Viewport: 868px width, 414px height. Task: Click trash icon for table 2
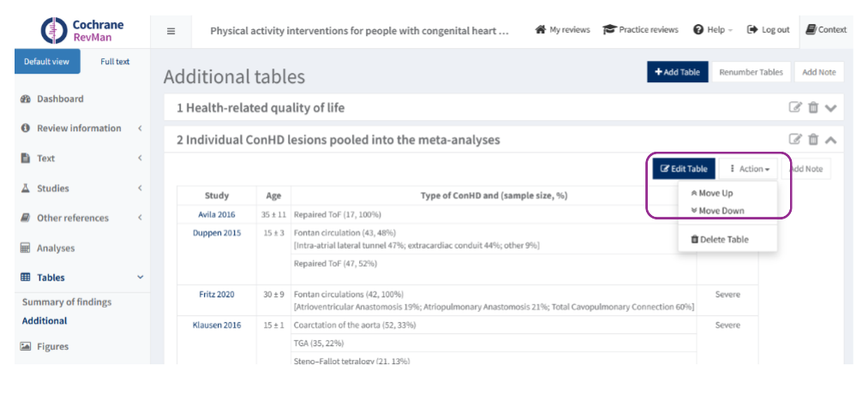813,139
